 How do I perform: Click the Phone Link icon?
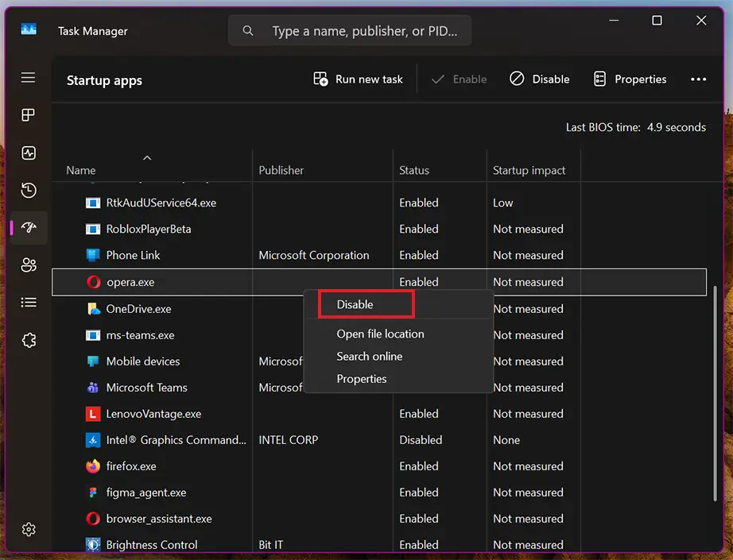[x=93, y=255]
